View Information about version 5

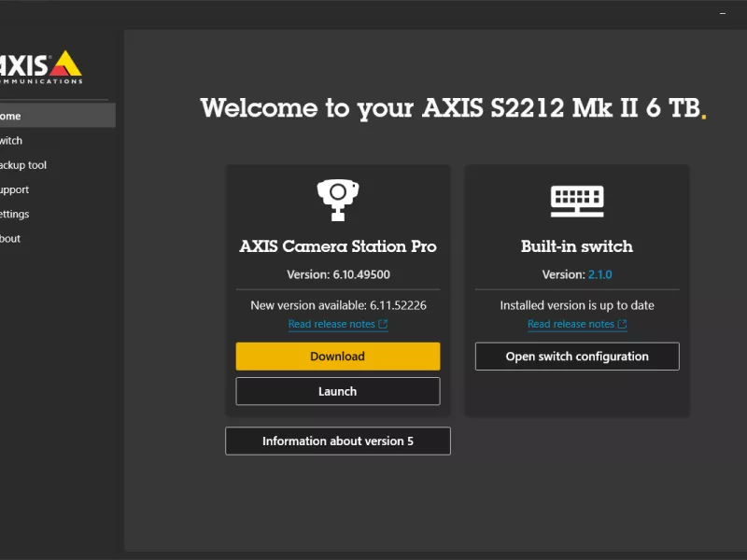(x=337, y=441)
